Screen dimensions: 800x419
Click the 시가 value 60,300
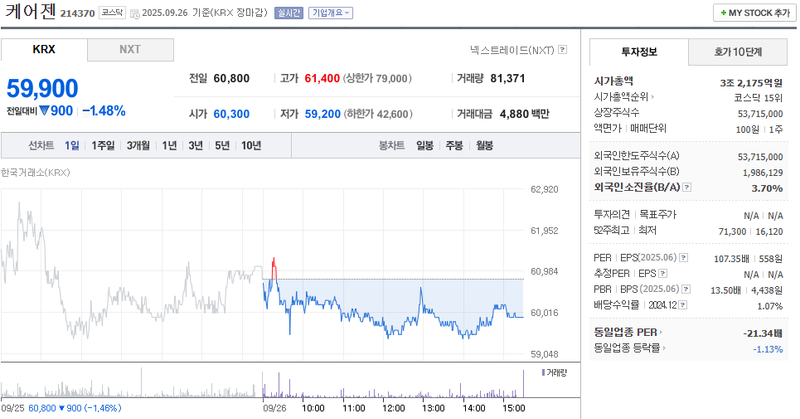[232, 114]
